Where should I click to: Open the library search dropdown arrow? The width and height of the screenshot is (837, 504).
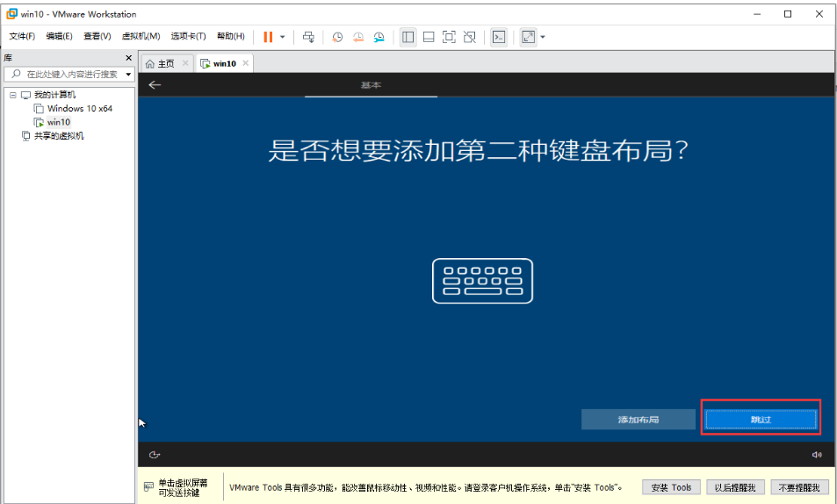[x=128, y=75]
